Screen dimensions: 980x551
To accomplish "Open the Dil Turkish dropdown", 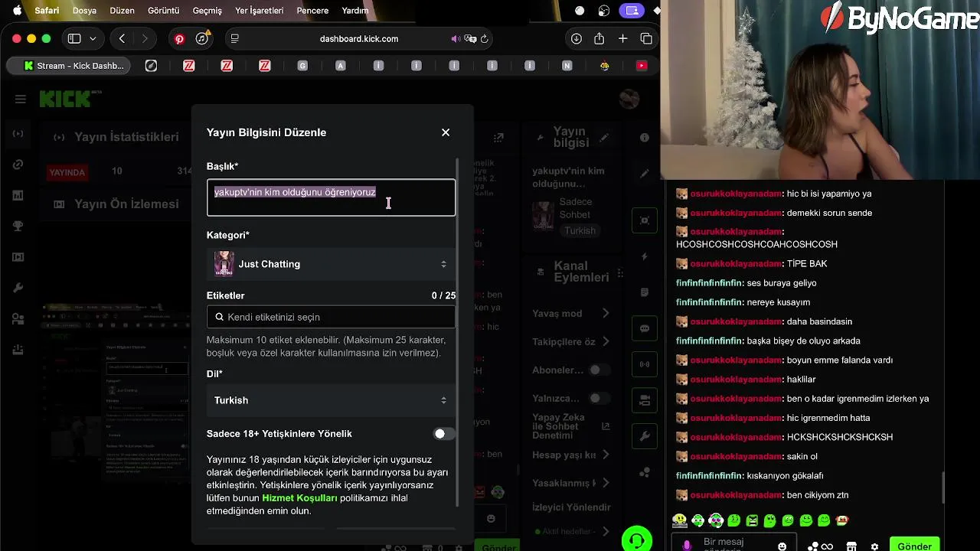I will (x=331, y=400).
